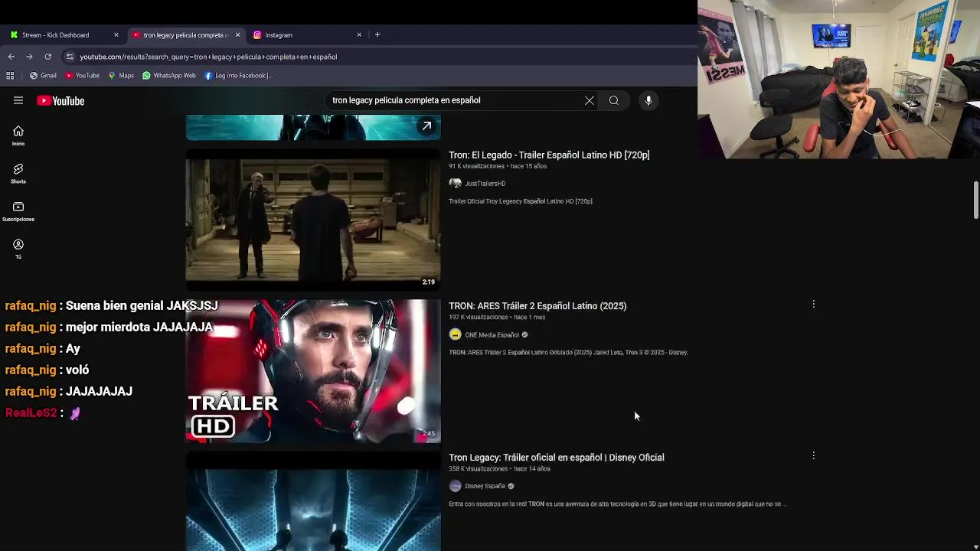Viewport: 980px width, 551px height.
Task: Open TRON: ARES Tráiler 2 title
Action: (x=537, y=306)
